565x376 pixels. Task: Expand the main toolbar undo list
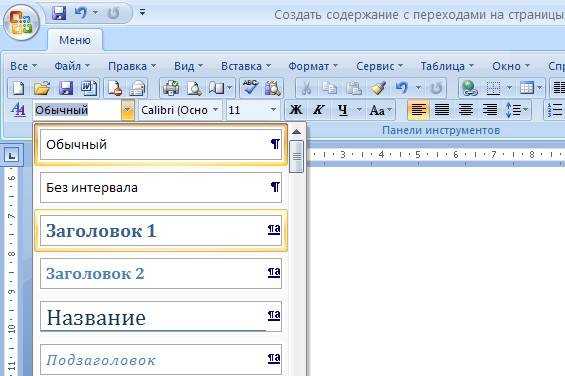(x=418, y=88)
